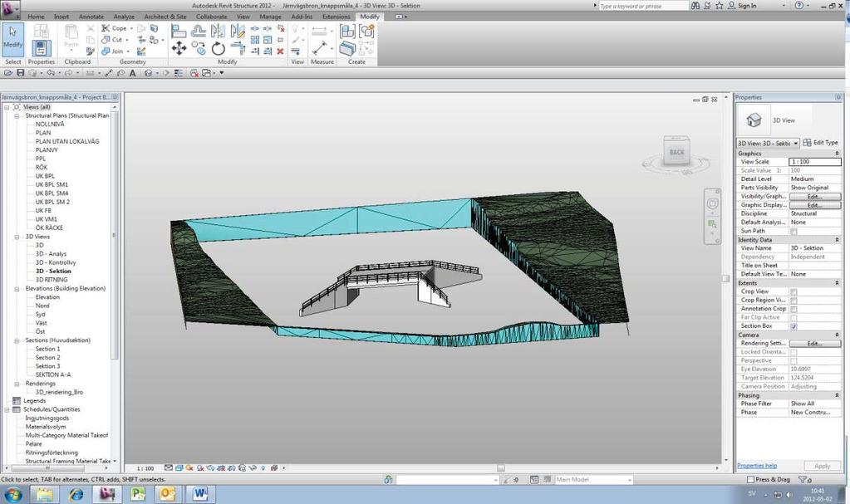Image resolution: width=850 pixels, height=504 pixels.
Task: Click the Project Browser vertical scrollbar
Action: (x=115, y=235)
